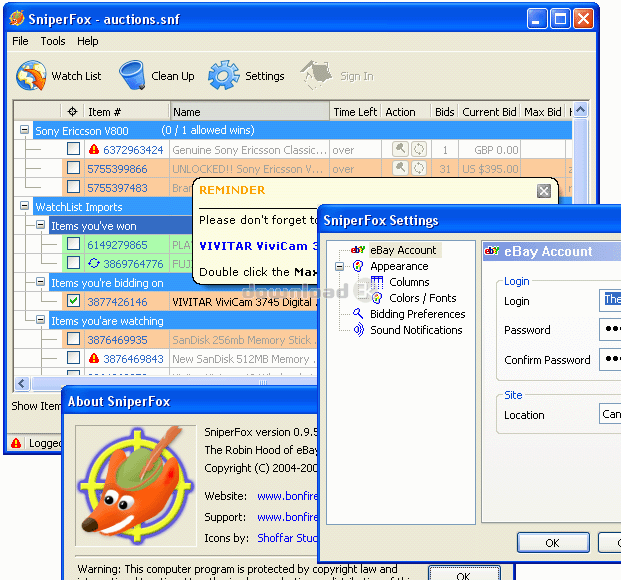Open the Help menu
621x580 pixels.
[x=88, y=41]
